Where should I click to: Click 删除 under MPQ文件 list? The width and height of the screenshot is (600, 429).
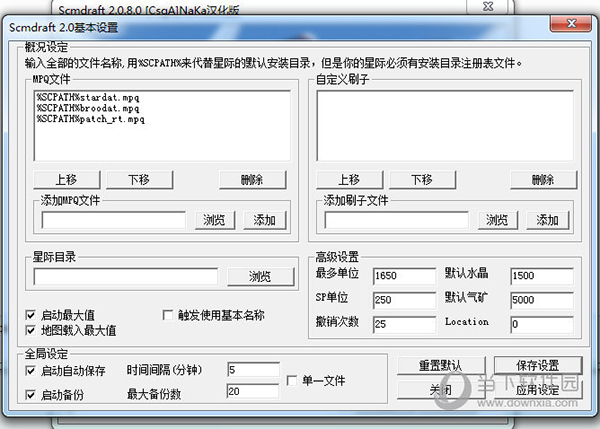pyautogui.click(x=253, y=179)
